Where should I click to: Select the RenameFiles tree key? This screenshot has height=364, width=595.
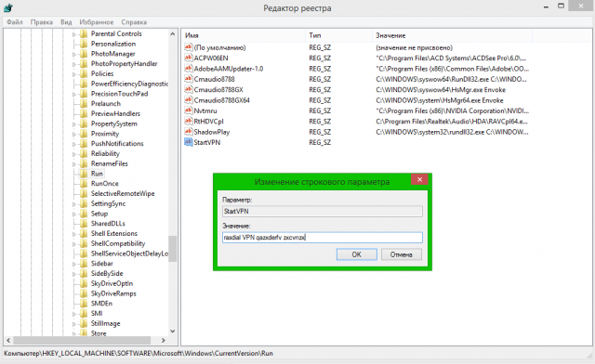(110, 163)
